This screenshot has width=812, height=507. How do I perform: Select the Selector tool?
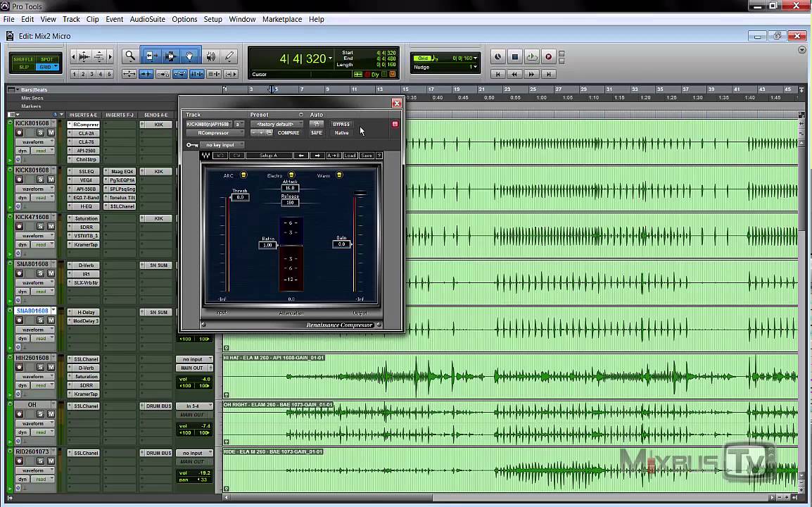point(170,56)
